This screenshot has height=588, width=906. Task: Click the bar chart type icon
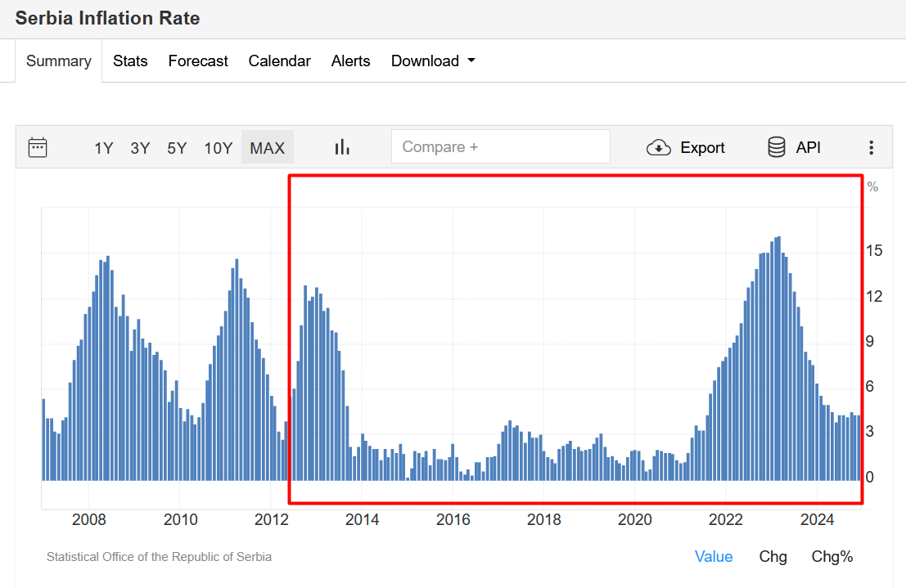[342, 147]
